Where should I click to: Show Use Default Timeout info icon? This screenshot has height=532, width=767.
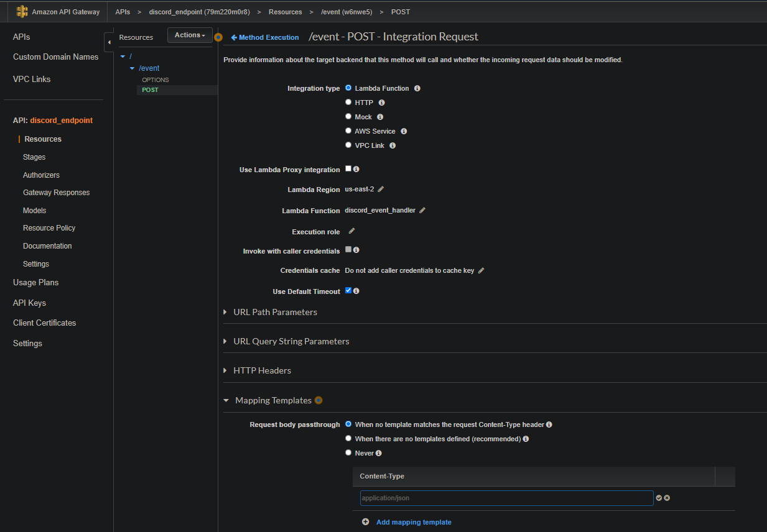click(x=356, y=291)
